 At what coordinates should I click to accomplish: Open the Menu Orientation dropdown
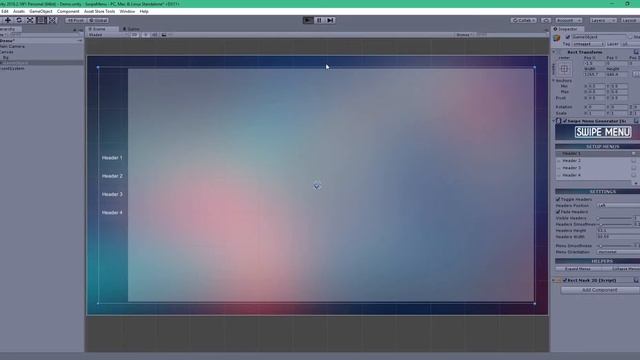pos(618,252)
